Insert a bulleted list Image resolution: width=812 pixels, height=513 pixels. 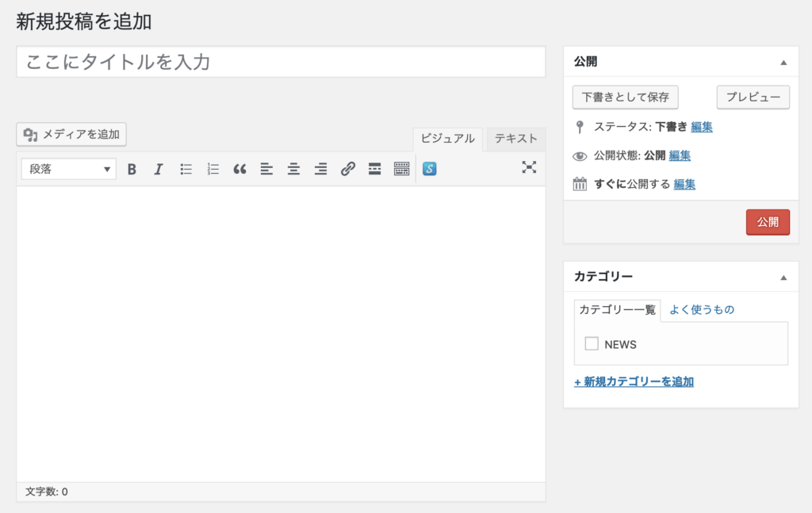(x=186, y=169)
